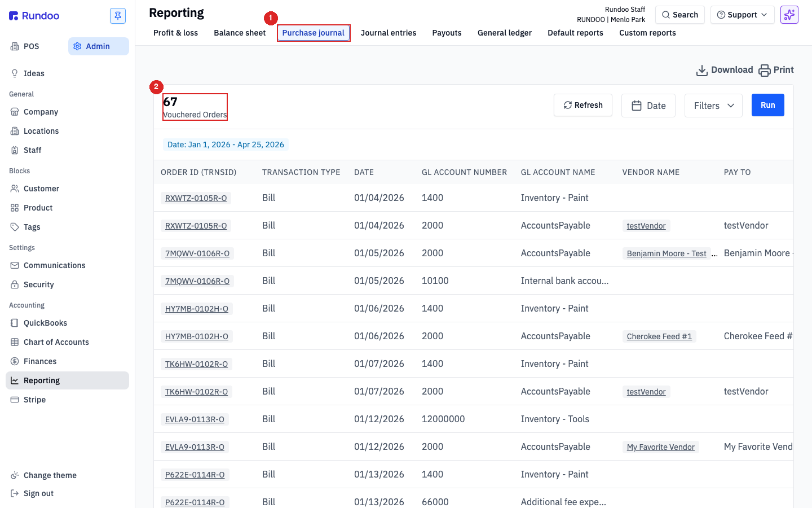This screenshot has height=508, width=812.
Task: Open the My Favorite Vendor link
Action: (661, 447)
